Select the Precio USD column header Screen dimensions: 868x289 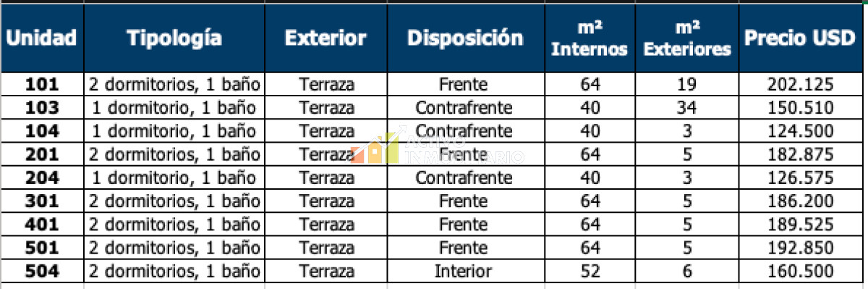pos(799,38)
